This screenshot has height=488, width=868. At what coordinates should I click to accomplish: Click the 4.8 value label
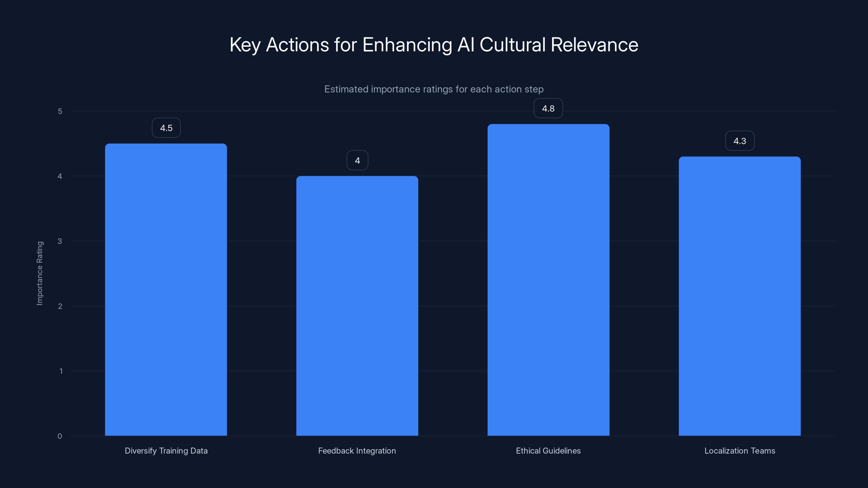(548, 108)
